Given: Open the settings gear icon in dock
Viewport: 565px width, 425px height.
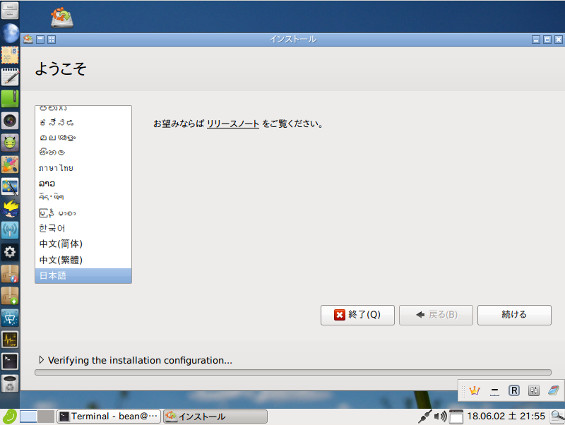Looking at the screenshot, I should tap(10, 252).
